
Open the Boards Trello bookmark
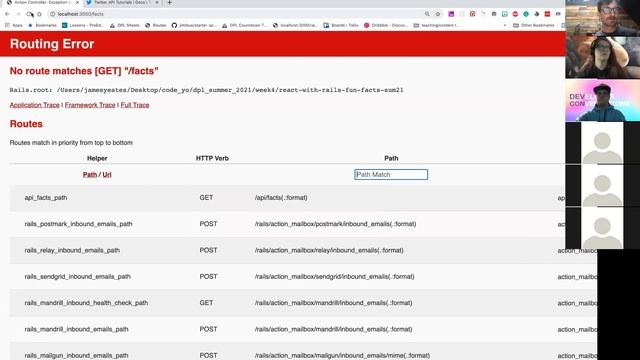coord(341,25)
